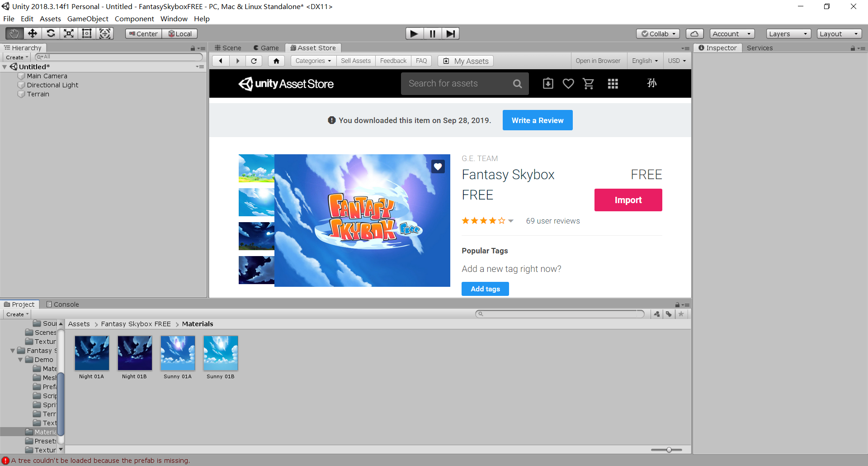Open the Layout dropdown
Screen dimensions: 868x466
(839, 33)
